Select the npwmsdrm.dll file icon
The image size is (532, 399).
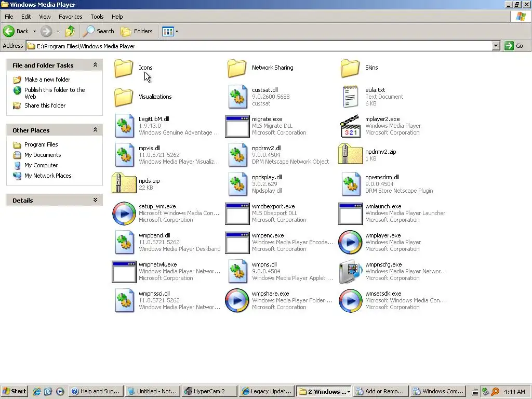point(351,184)
